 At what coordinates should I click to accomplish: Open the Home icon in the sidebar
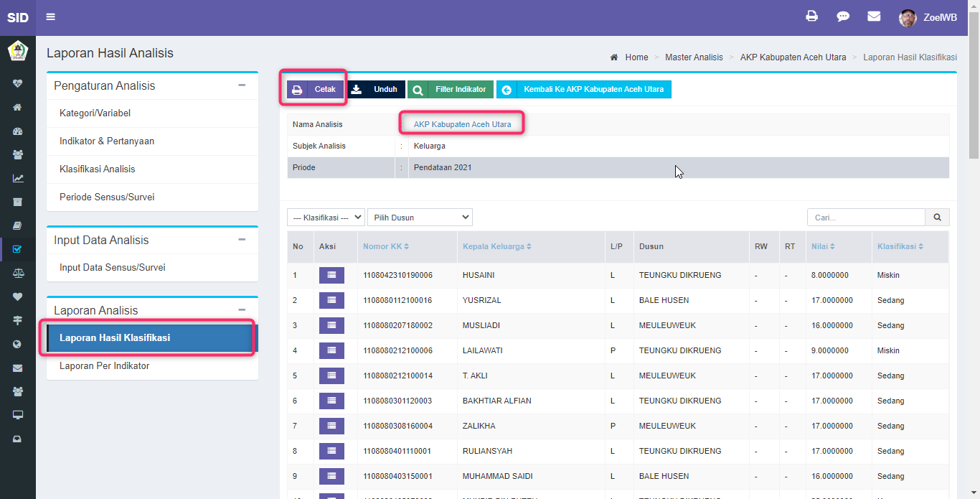click(18, 106)
